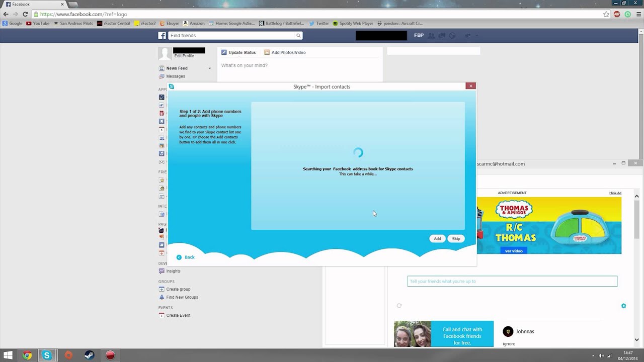Click the Create group icon
This screenshot has height=362, width=644.
pyautogui.click(x=162, y=289)
